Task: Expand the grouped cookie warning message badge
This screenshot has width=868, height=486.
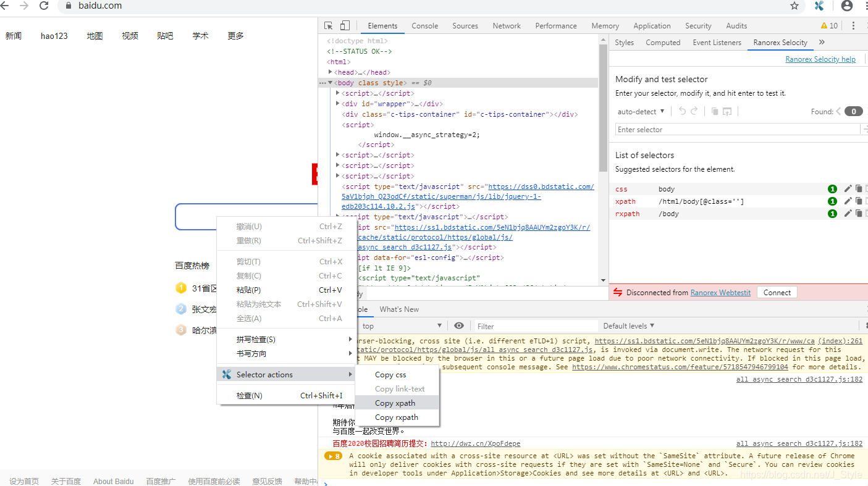Action: click(x=333, y=456)
